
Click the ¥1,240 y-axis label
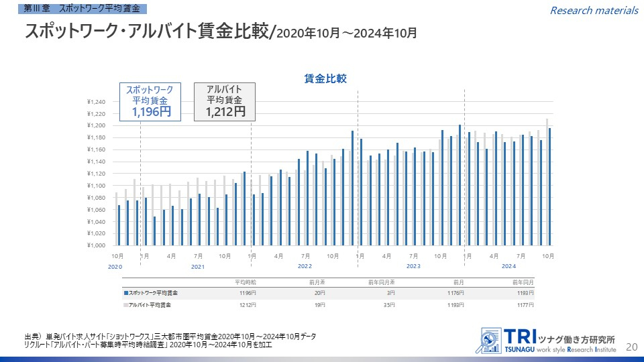[x=97, y=102]
